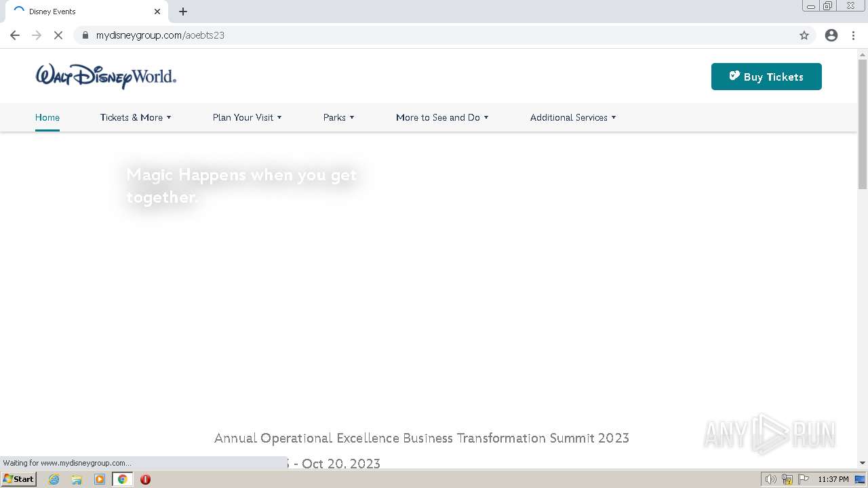Image resolution: width=868 pixels, height=488 pixels.
Task: Bookmark this page with the star icon
Action: pos(804,35)
